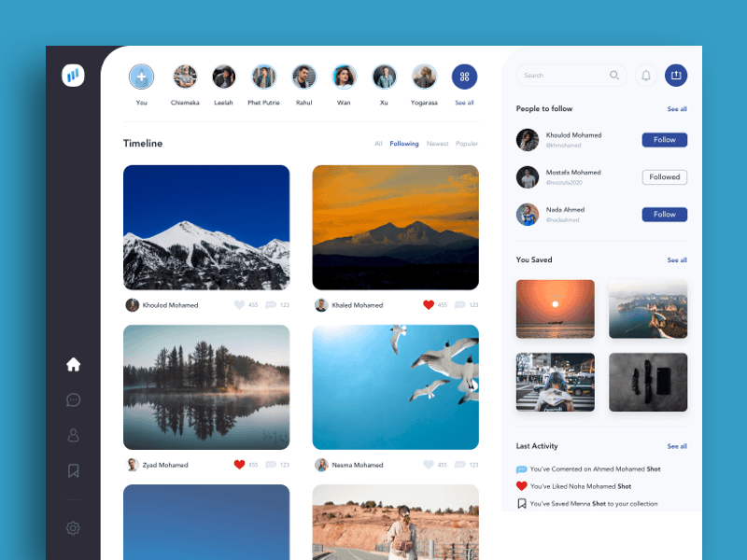
Task: Open comments on Khaled Mohamed's post
Action: (459, 305)
